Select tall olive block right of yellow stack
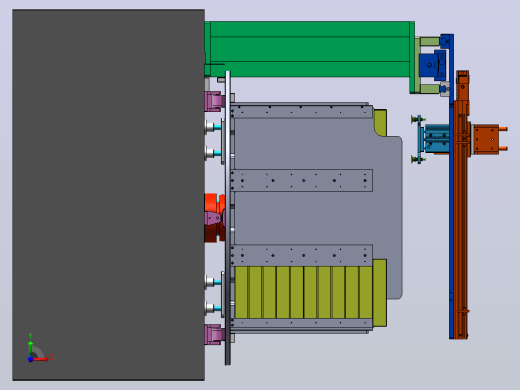Viewport: 520px width, 390px height. (380, 293)
